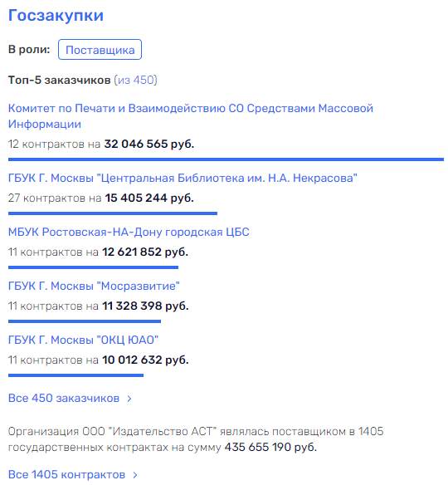
Task: Open МБУК Ростовская-НА-Дону городская ЦБС link
Action: (x=129, y=232)
